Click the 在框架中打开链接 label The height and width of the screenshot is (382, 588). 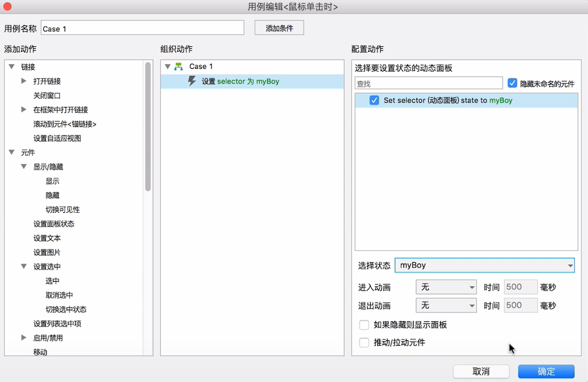point(61,110)
